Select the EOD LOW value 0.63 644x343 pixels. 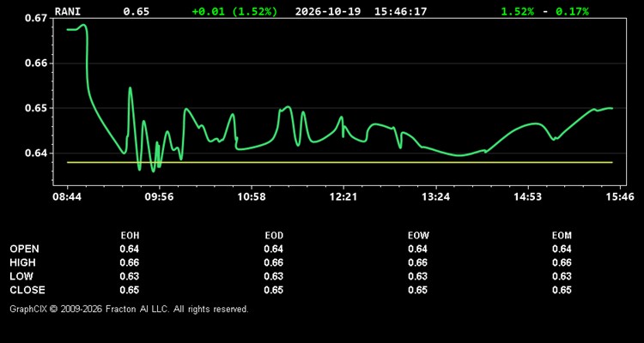pos(274,276)
